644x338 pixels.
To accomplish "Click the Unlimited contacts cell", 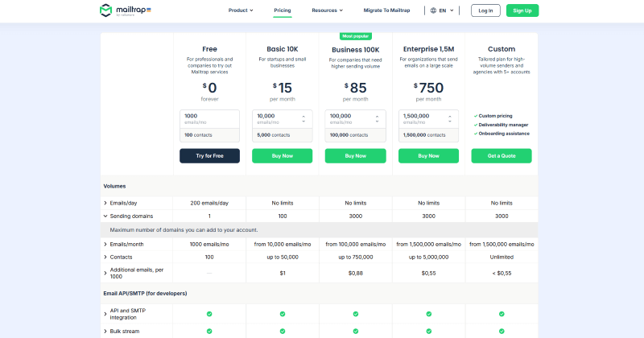I will click(x=502, y=257).
